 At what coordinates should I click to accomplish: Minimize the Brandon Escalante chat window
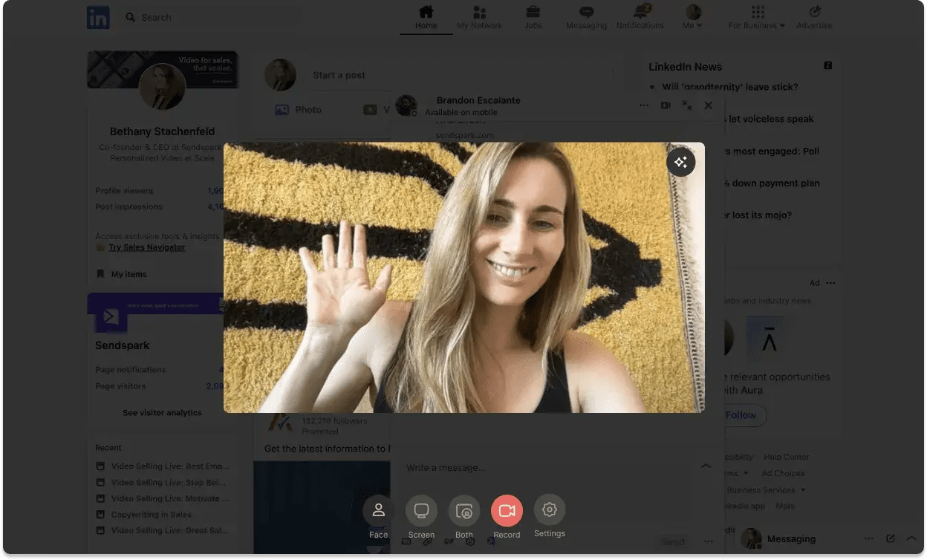point(687,105)
